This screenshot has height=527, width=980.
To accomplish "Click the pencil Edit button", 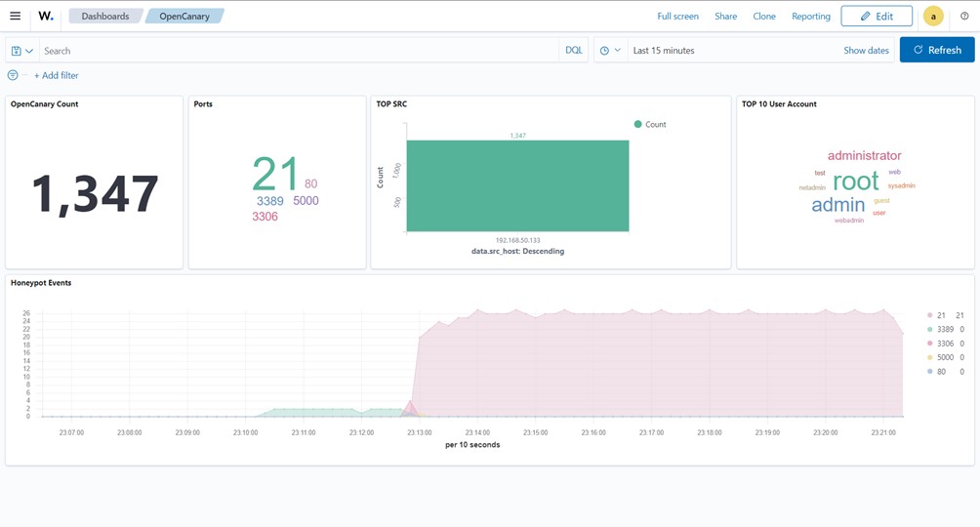I will pos(876,16).
